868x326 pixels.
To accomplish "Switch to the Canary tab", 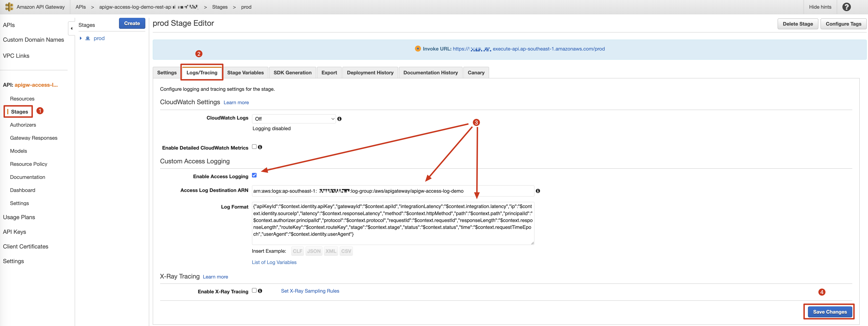I will (x=476, y=72).
